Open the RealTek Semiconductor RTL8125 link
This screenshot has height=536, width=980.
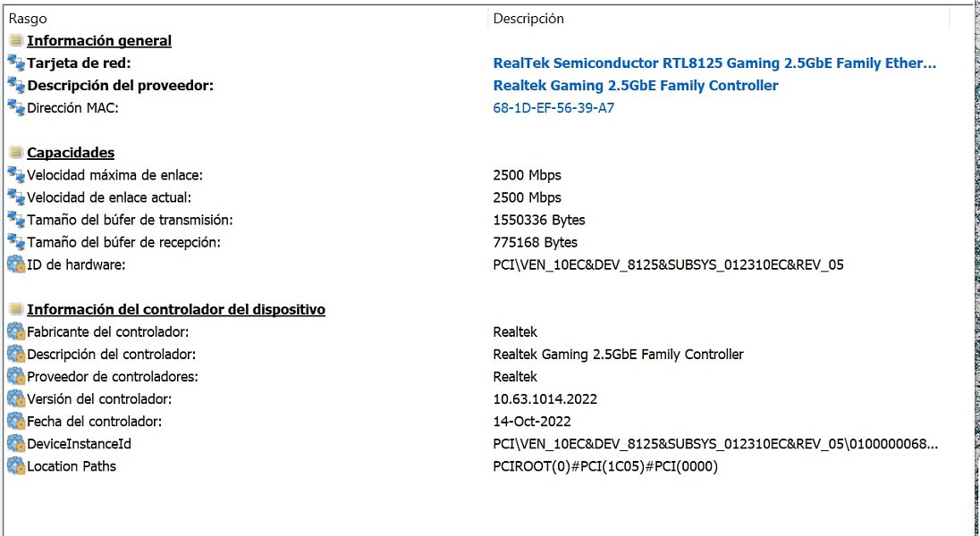point(715,63)
